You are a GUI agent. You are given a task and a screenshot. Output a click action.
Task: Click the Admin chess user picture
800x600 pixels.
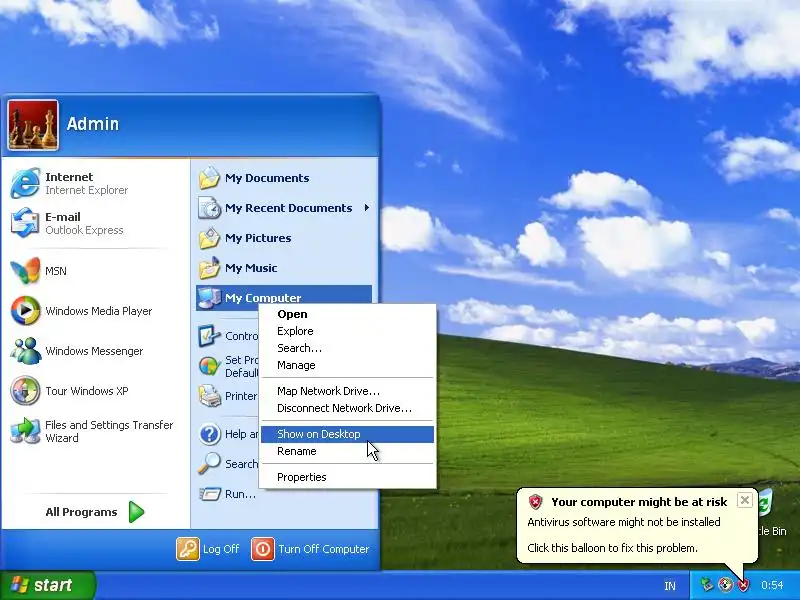click(x=33, y=125)
